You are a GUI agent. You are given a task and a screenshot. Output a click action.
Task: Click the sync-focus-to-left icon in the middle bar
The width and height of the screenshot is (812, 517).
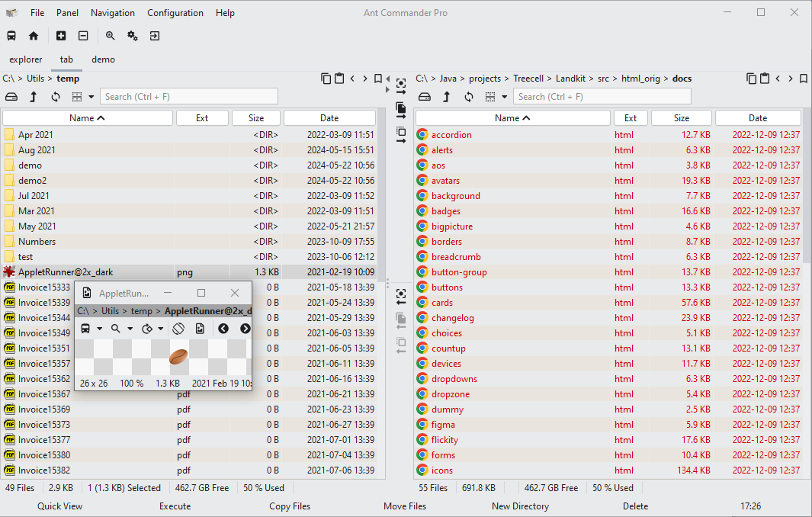[401, 297]
